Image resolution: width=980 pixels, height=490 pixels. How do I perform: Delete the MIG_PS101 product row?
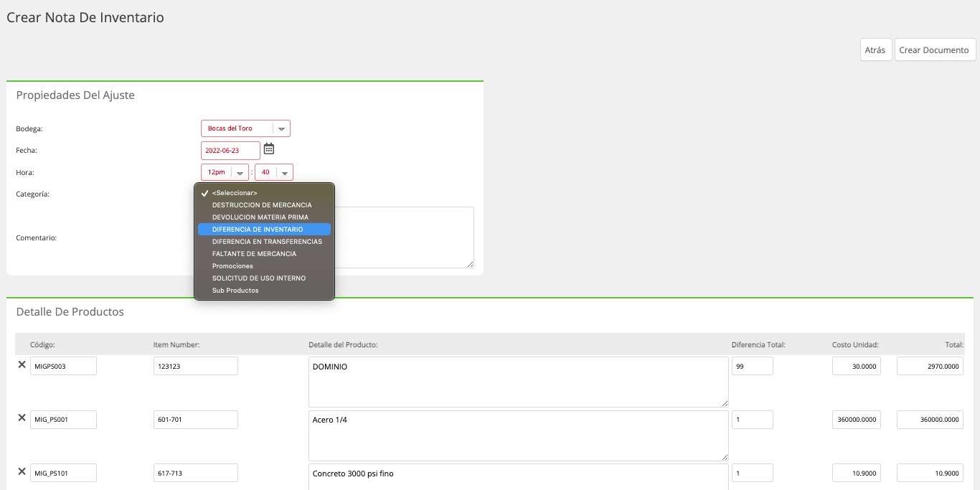point(22,471)
